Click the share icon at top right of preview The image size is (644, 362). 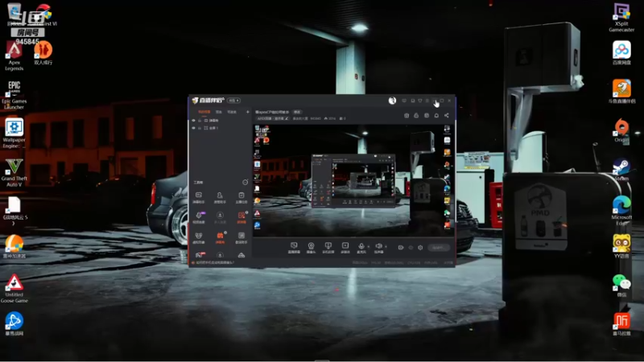447,116
